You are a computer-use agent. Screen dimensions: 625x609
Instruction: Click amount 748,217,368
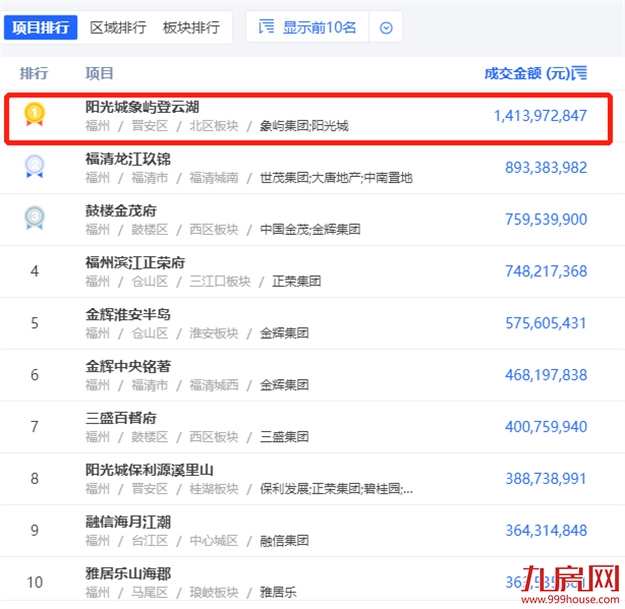coord(546,271)
